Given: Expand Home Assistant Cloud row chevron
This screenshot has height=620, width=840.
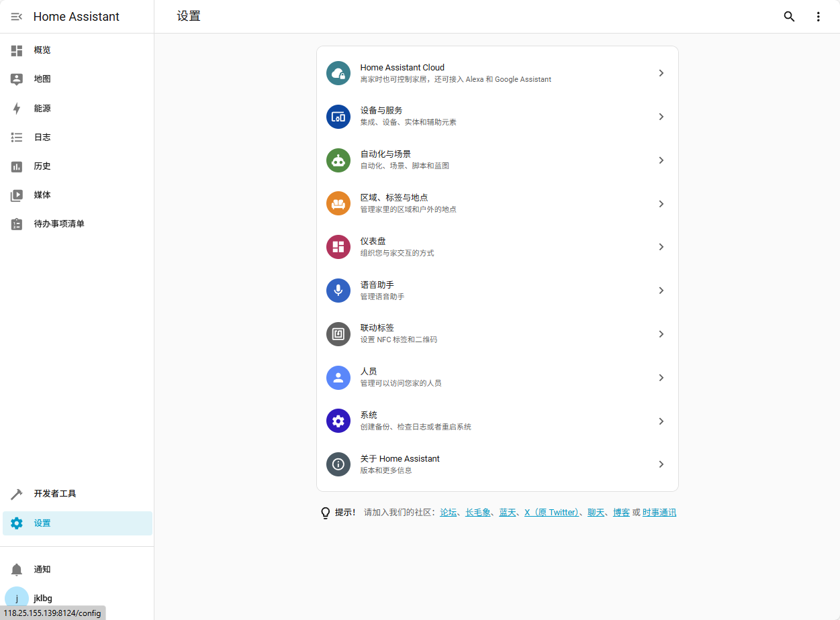Looking at the screenshot, I should click(x=661, y=73).
